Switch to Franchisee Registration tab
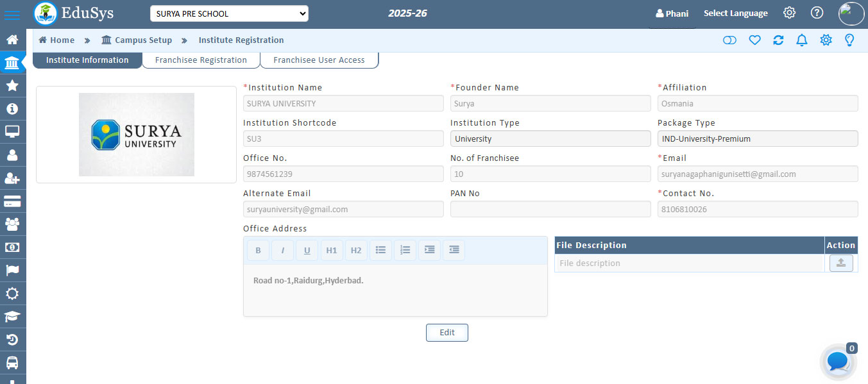 (201, 60)
